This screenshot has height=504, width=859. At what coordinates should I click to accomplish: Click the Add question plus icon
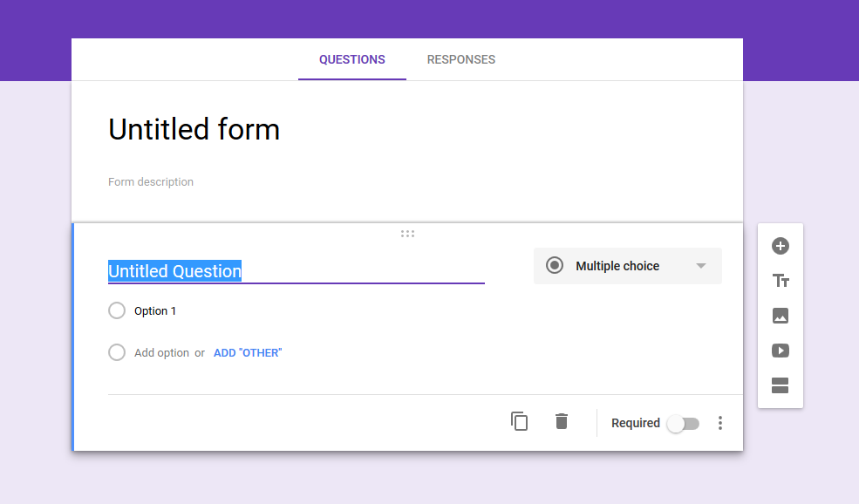781,246
